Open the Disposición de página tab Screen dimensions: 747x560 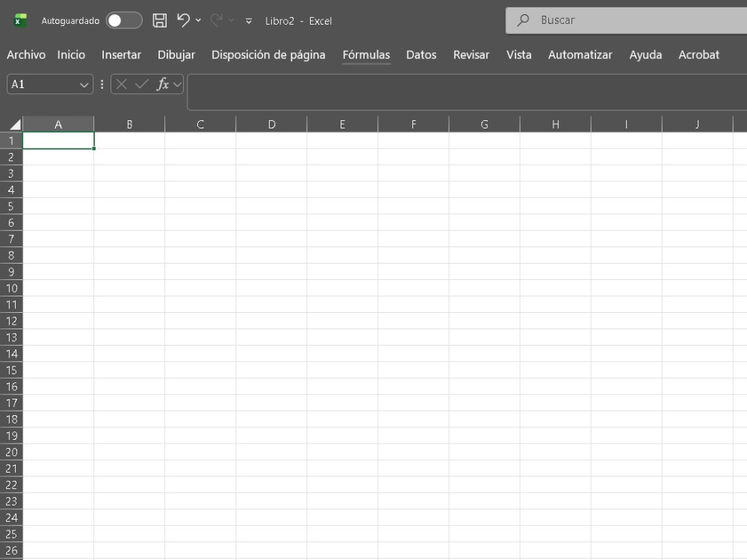268,55
